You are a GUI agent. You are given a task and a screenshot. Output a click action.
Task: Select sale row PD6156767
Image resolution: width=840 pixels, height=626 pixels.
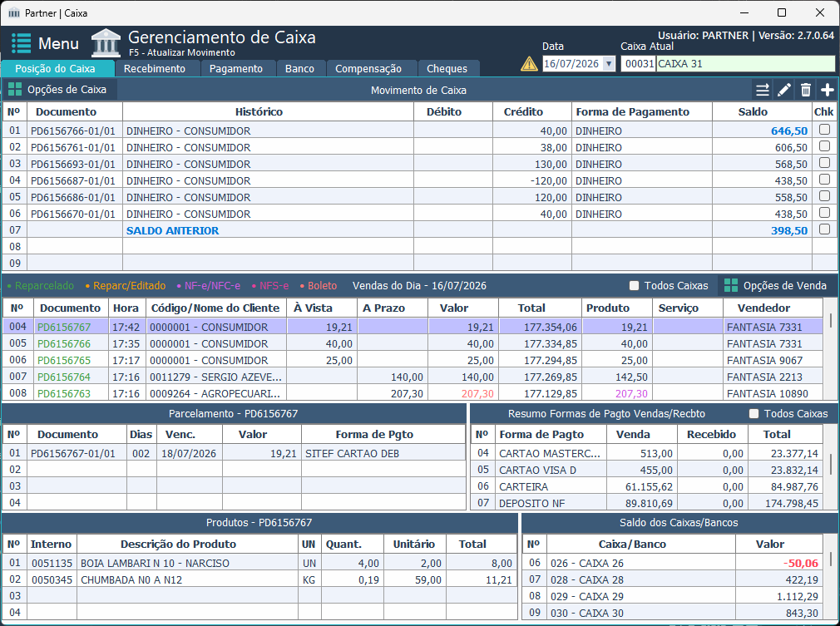tap(413, 327)
